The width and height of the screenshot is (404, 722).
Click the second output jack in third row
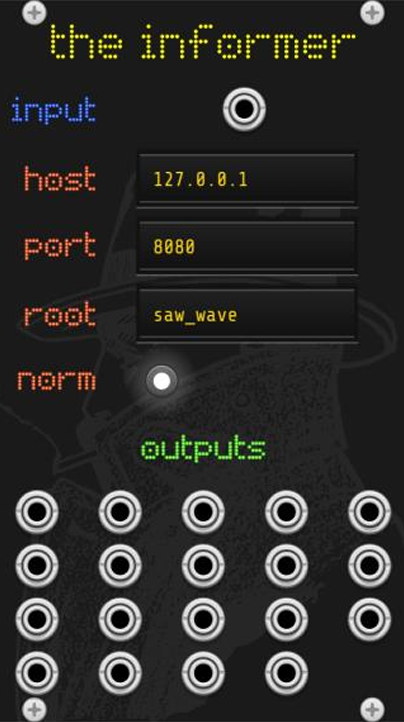(x=120, y=619)
